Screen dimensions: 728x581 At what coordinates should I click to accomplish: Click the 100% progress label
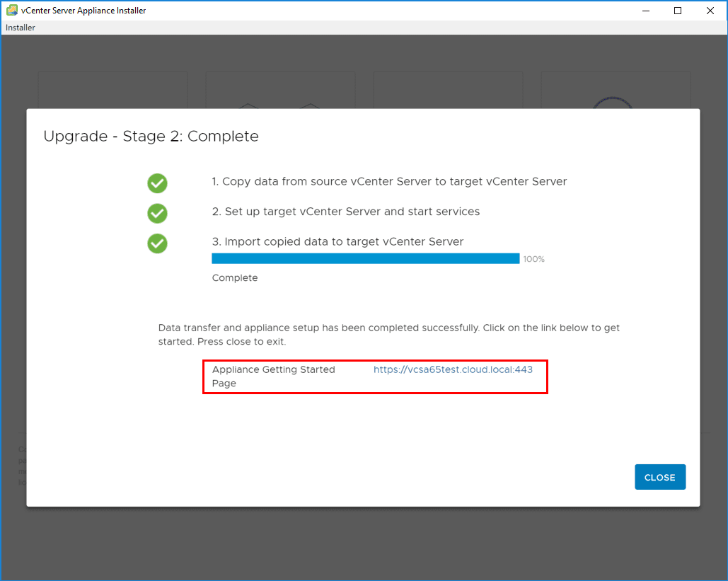pos(534,259)
